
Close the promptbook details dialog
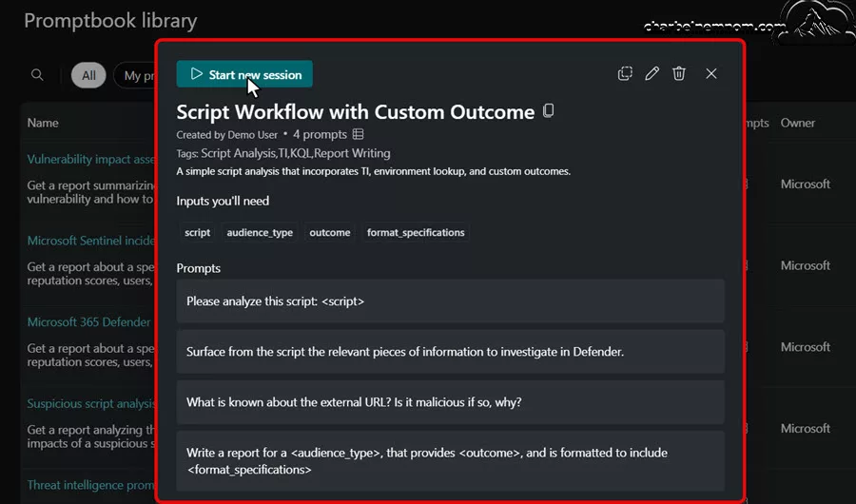(710, 74)
